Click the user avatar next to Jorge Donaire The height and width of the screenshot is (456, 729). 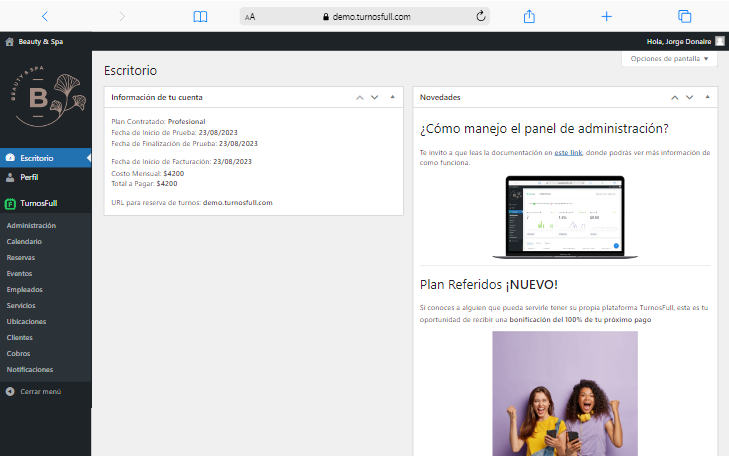pos(720,41)
